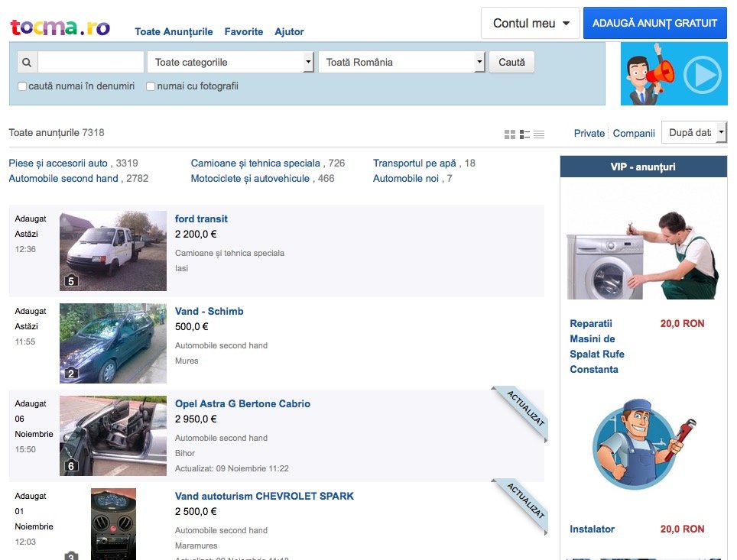Switch to compact text list view icon
This screenshot has height=560, width=737.
pos(539,134)
